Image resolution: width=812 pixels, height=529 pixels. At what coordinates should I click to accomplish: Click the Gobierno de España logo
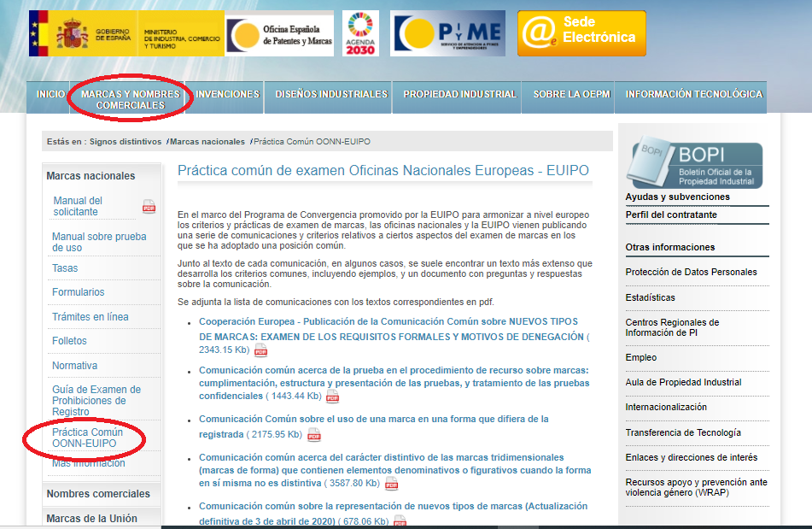pyautogui.click(x=83, y=33)
